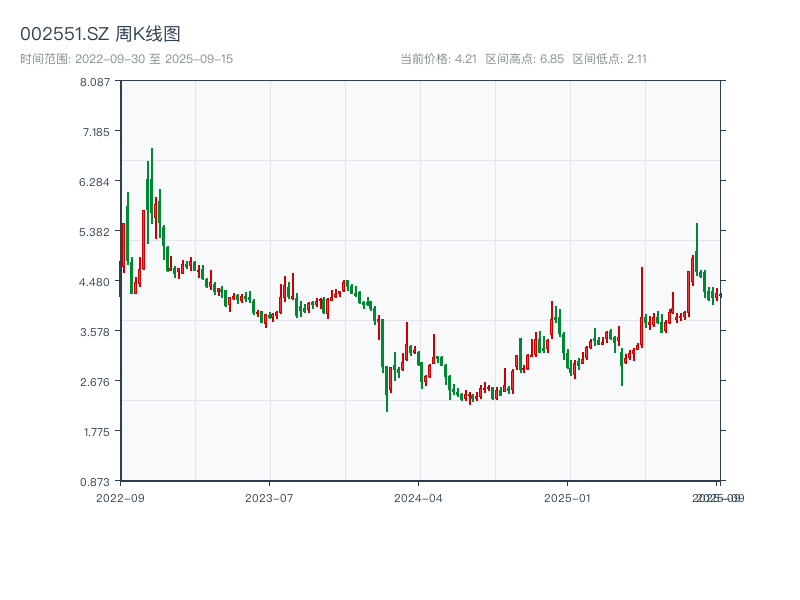The height and width of the screenshot is (600, 800).
Task: Click the 区间低点: 2.11 label
Action: [x=609, y=59]
